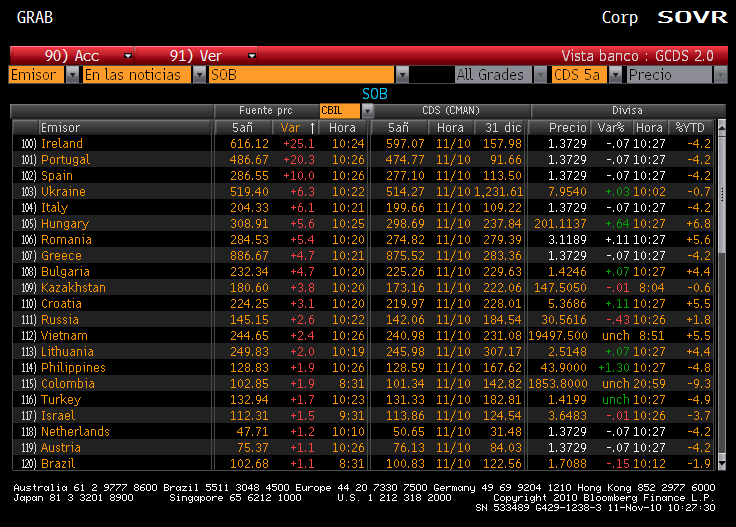Open the CDS 5a tenor dropdown arrow

615,75
